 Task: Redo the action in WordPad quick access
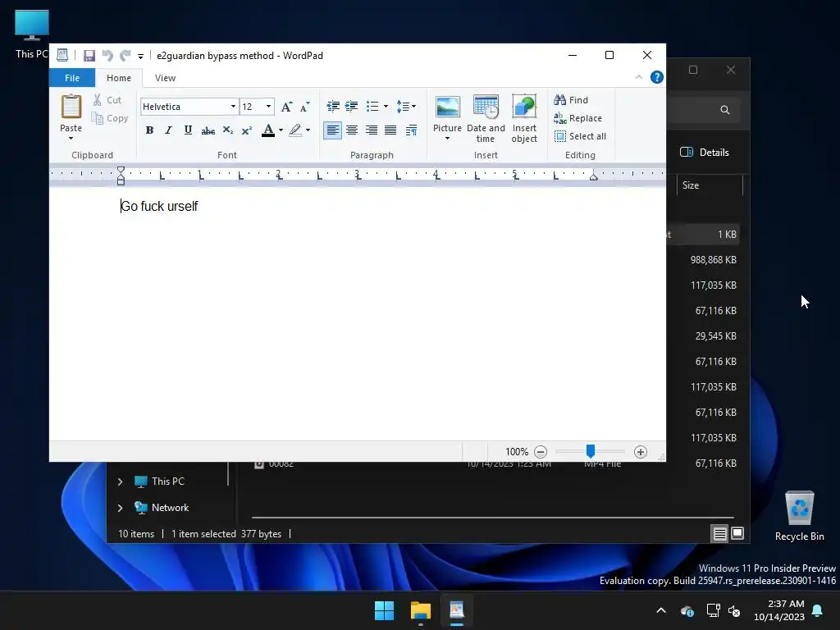125,56
